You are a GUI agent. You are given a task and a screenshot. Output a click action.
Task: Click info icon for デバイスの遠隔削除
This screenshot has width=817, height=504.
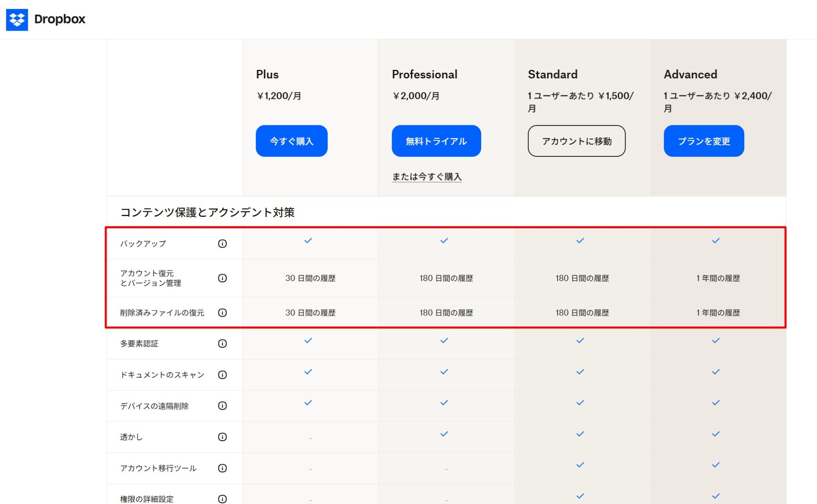[222, 406]
